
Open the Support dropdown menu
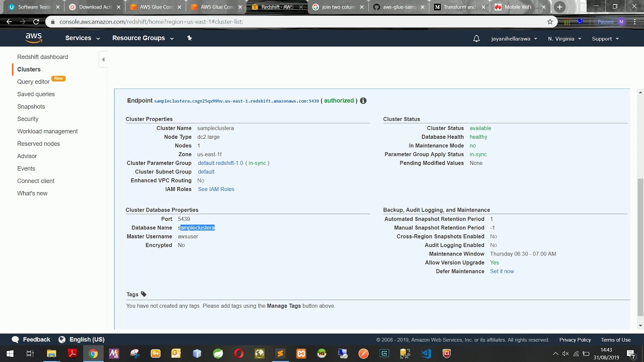[605, 39]
